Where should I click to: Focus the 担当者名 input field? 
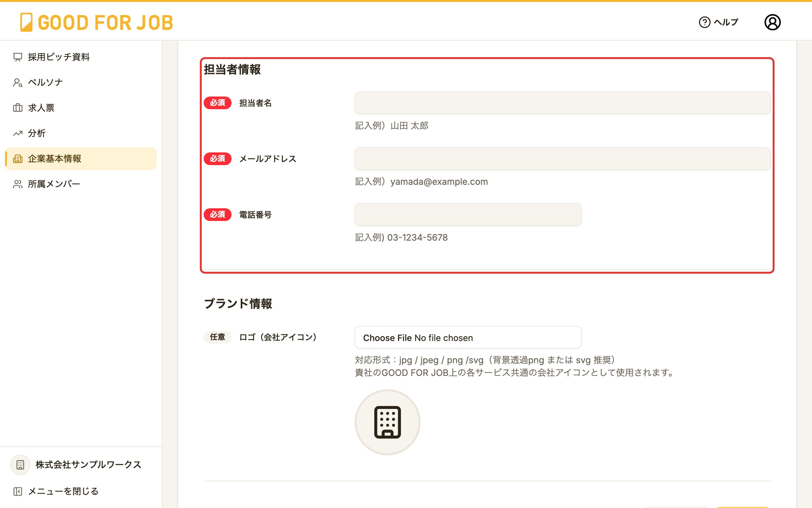[562, 103]
